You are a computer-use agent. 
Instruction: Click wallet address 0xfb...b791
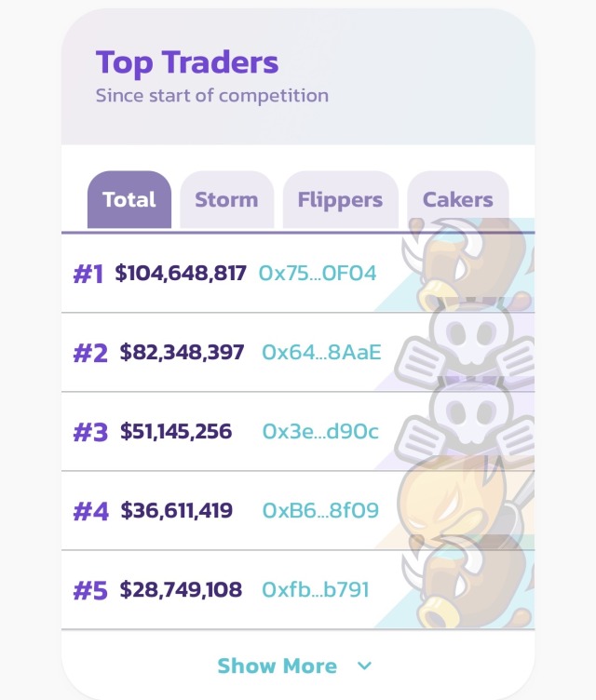[316, 590]
